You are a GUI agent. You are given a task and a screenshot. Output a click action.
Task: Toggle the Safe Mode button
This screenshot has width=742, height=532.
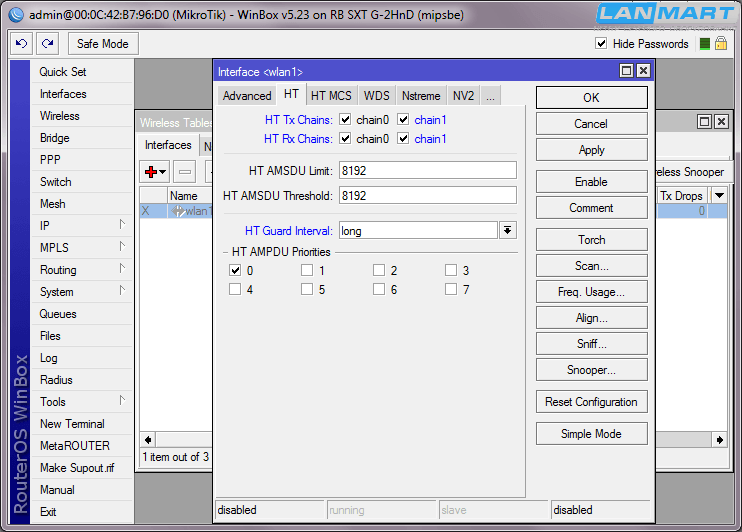[103, 44]
